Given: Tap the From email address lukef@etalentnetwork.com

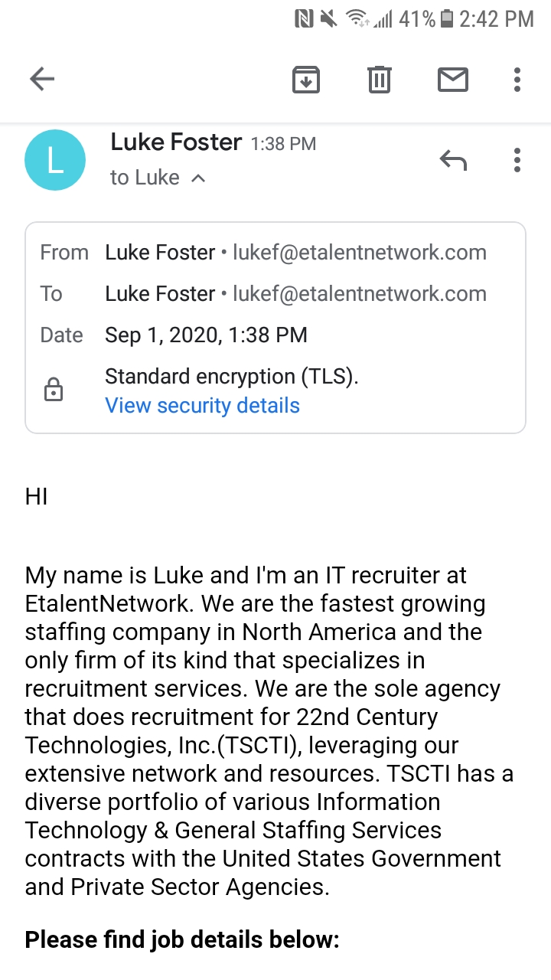Looking at the screenshot, I should (x=360, y=253).
